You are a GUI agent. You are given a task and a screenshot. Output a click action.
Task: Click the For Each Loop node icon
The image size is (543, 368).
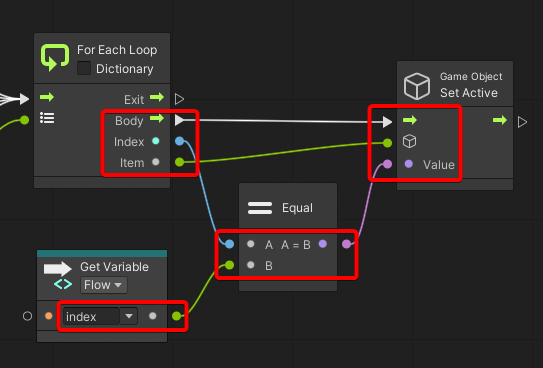55,57
